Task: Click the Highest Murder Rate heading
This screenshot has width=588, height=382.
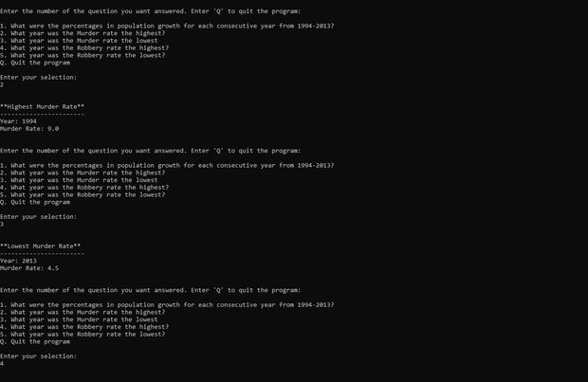Action: coord(42,106)
